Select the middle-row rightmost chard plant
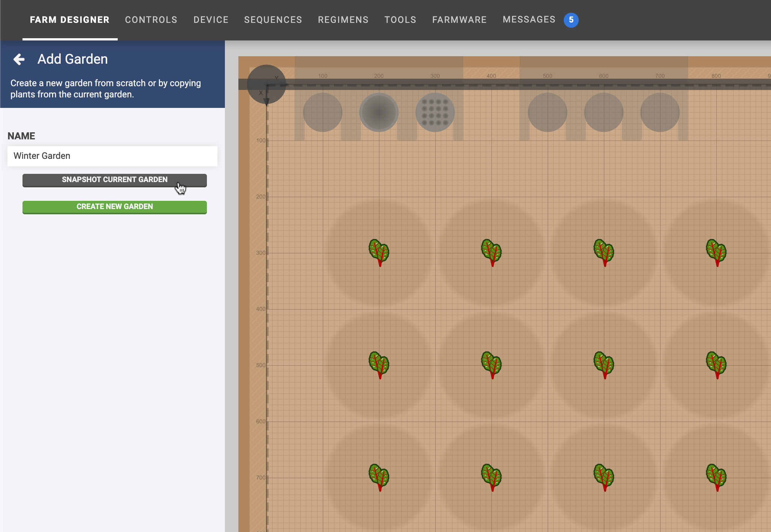This screenshot has height=532, width=771. click(716, 365)
